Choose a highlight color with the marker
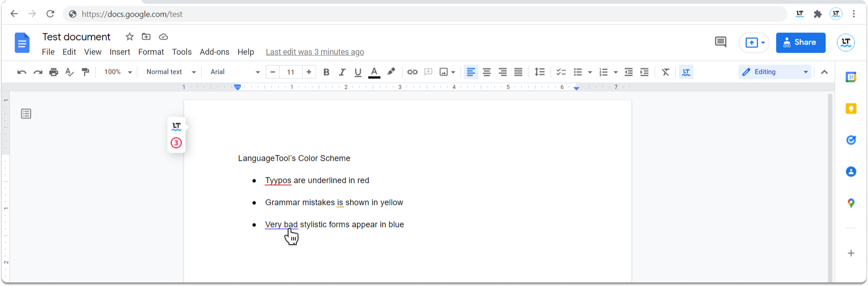The height and width of the screenshot is (286, 868). tap(391, 72)
